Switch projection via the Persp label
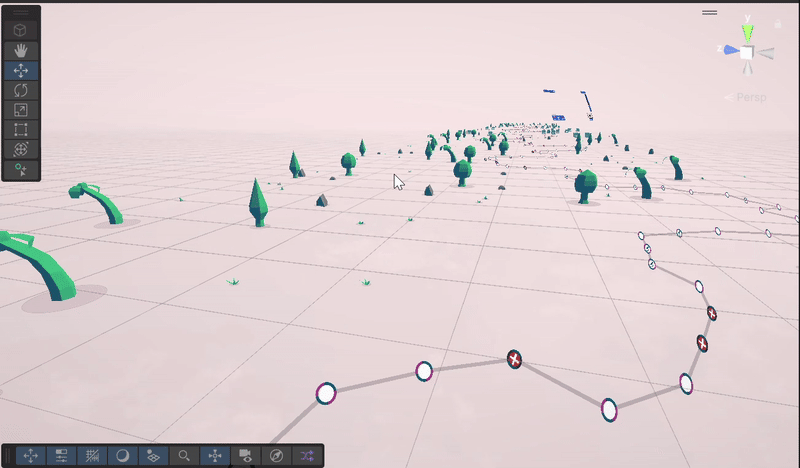Viewport: 800px width, 468px height. [x=751, y=97]
